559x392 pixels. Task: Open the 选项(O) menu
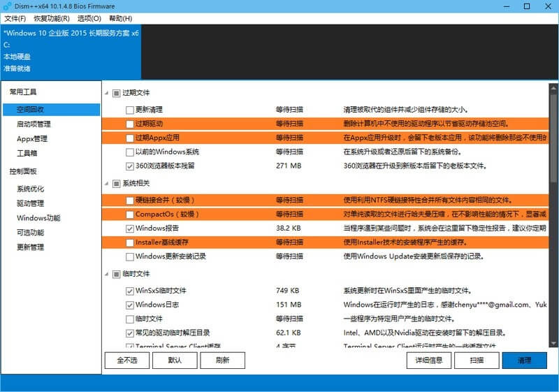(x=89, y=18)
